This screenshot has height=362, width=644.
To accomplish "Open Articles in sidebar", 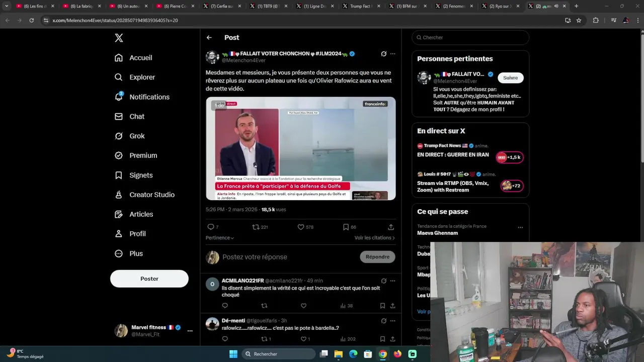I will pyautogui.click(x=134, y=214).
